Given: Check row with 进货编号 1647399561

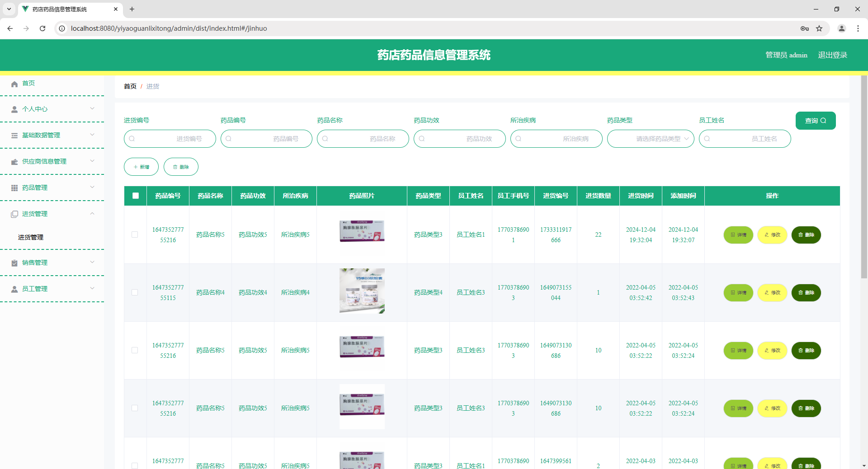Looking at the screenshot, I should (x=135, y=465).
